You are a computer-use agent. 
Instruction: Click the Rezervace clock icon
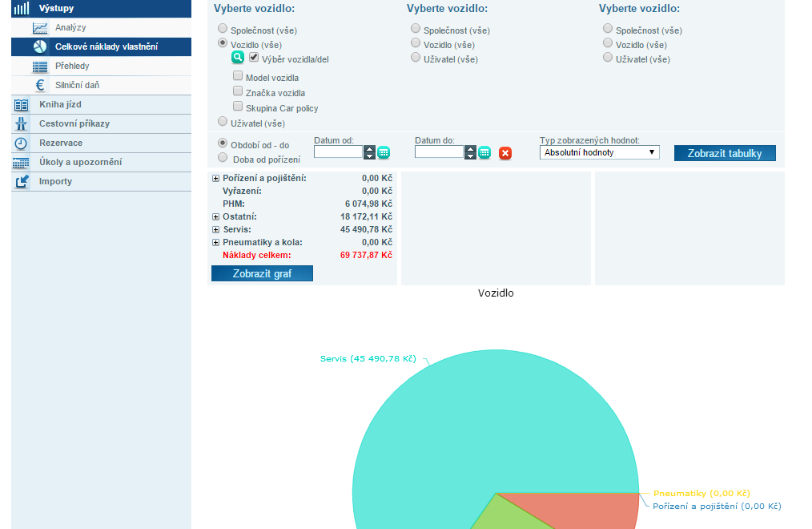click(x=21, y=143)
